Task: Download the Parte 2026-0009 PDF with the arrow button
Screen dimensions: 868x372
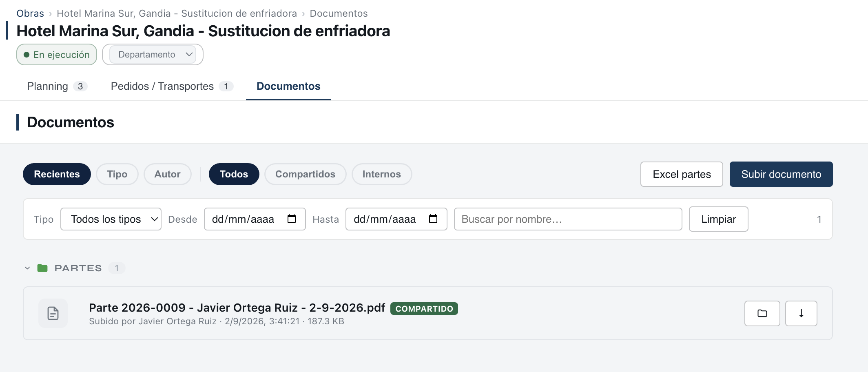Action: point(801,313)
